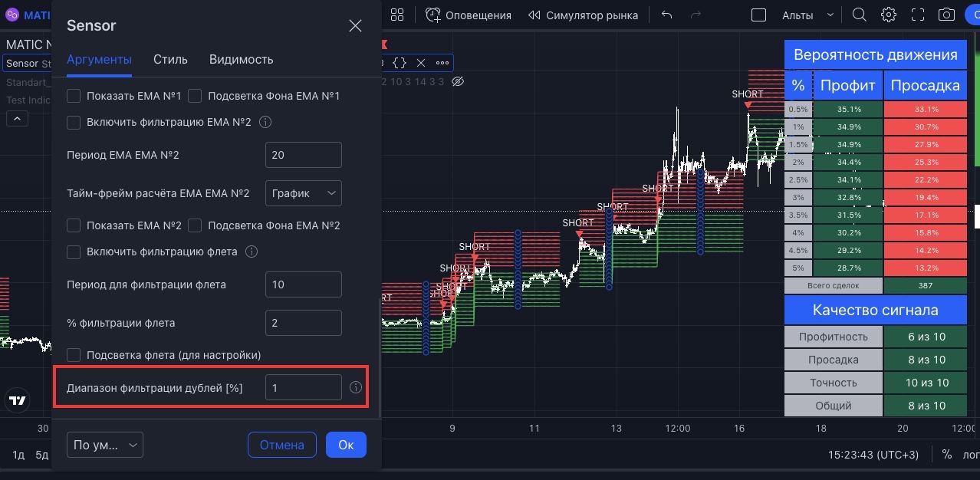This screenshot has width=980, height=480.
Task: Start the Симулятор рынка replay
Action: tap(583, 15)
